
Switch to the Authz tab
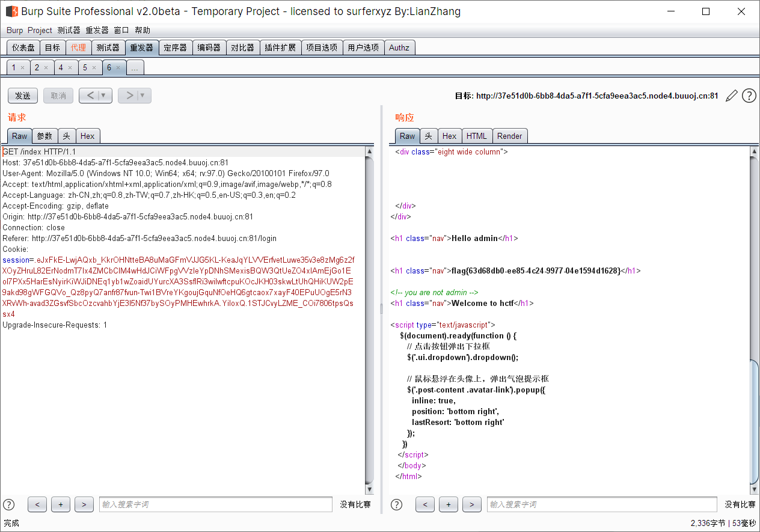399,47
